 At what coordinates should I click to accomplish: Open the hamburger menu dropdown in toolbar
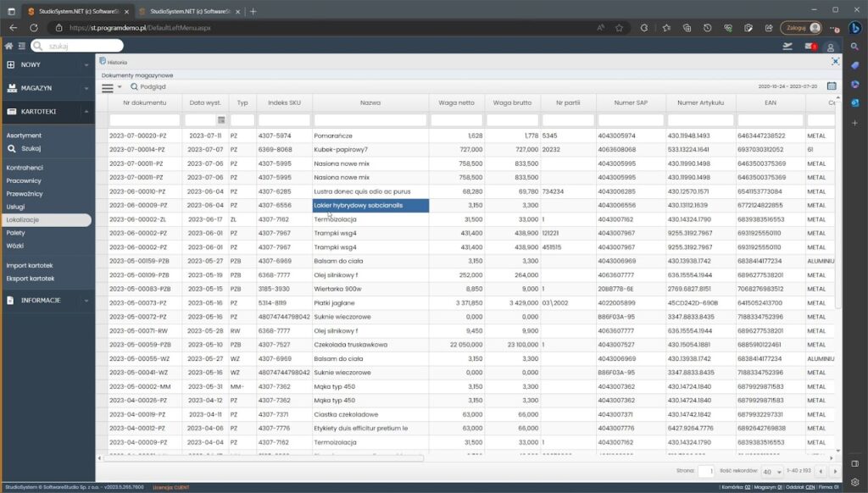tap(111, 86)
